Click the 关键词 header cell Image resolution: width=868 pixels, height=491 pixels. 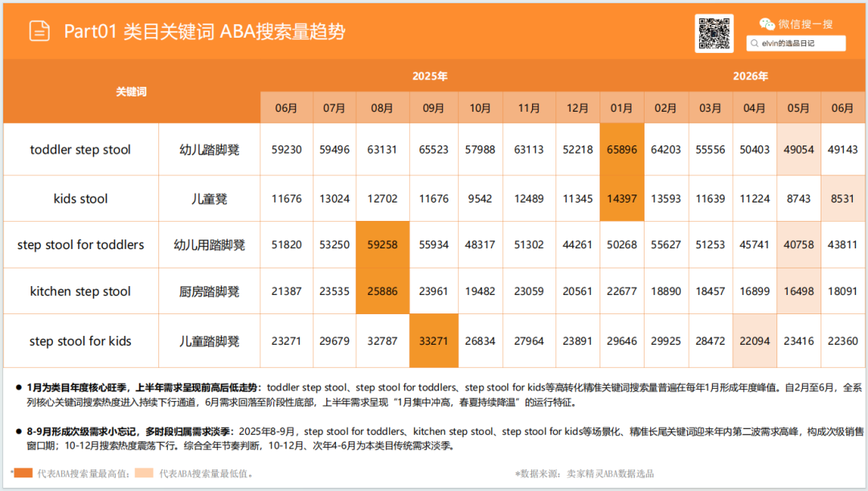[132, 92]
